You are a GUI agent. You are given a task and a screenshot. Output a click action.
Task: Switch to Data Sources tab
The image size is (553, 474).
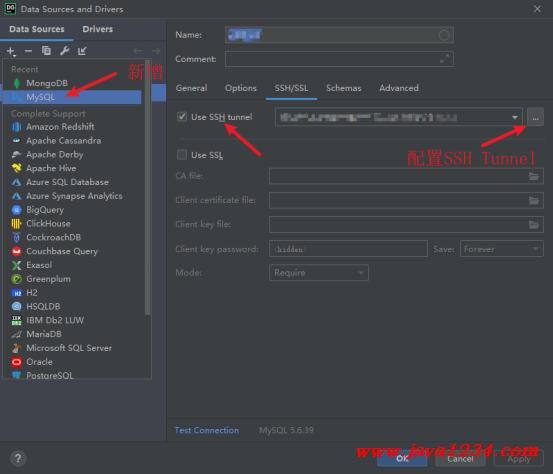click(37, 29)
